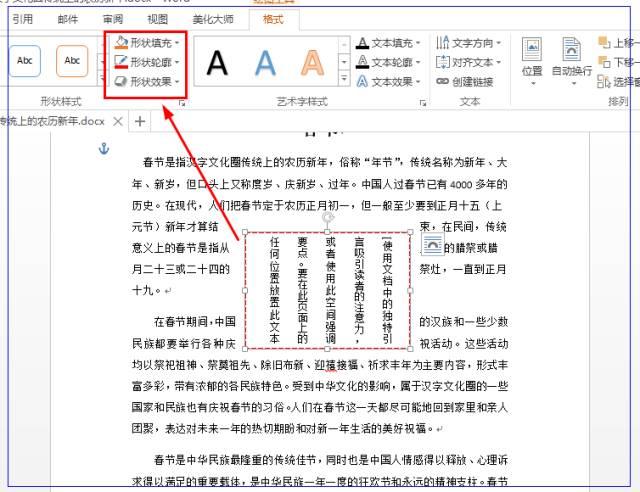Click the text box's right-middle handle
Screen dimensions: 640x492
coord(410,291)
